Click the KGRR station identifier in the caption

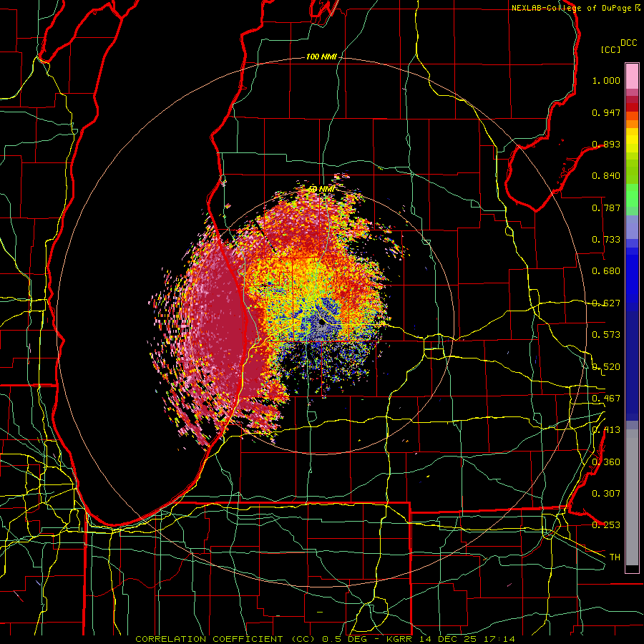click(399, 639)
